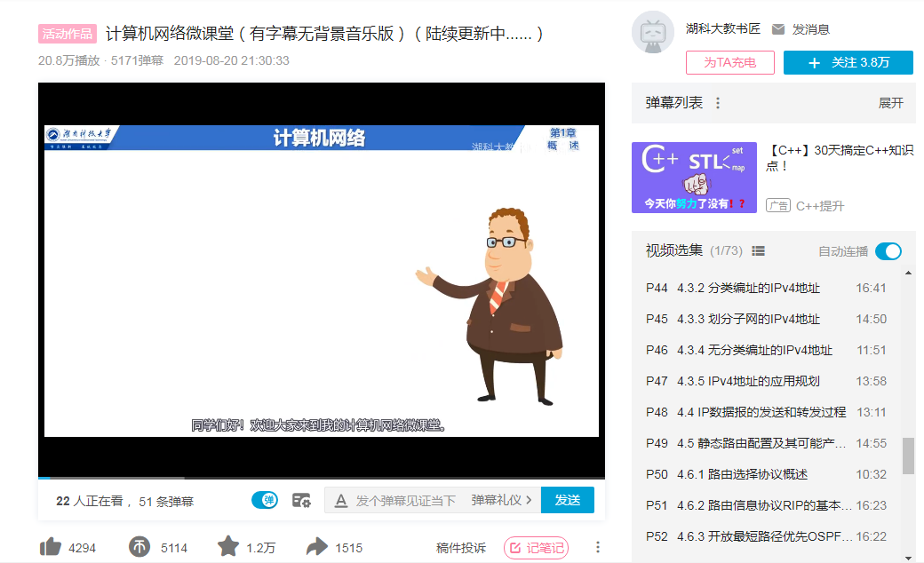Image resolution: width=924 pixels, height=563 pixels.
Task: Click the list layout icon beside 视频选集
Action: click(x=757, y=250)
